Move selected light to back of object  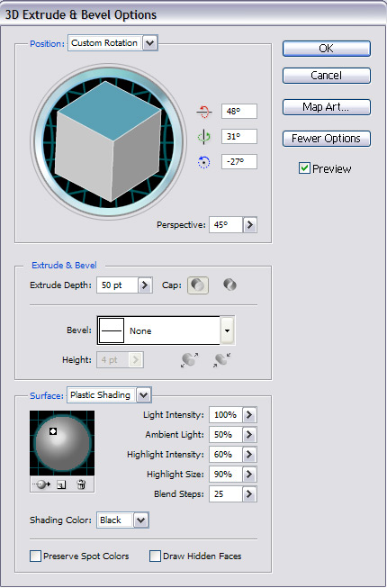(x=42, y=484)
